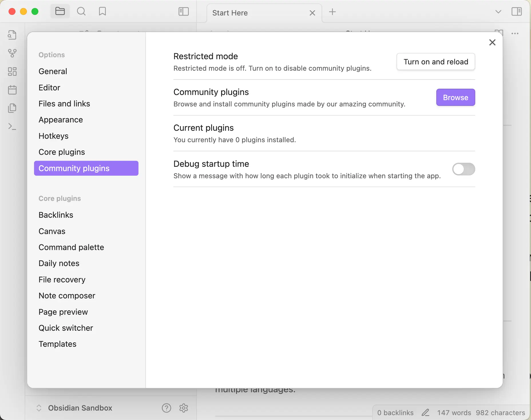Image resolution: width=531 pixels, height=420 pixels.
Task: Open the canvas grid icon in the ribbon
Action: tap(12, 72)
